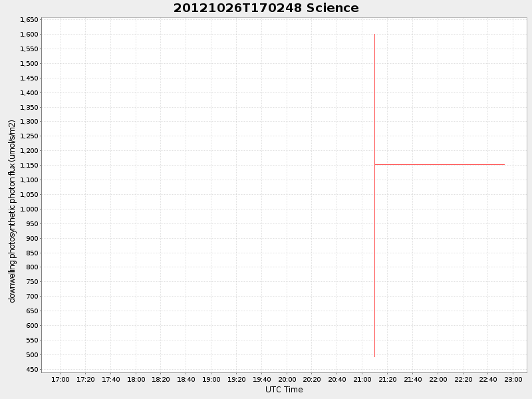Select the 17:00 tick label
This screenshot has width=532, height=399.
click(x=61, y=380)
